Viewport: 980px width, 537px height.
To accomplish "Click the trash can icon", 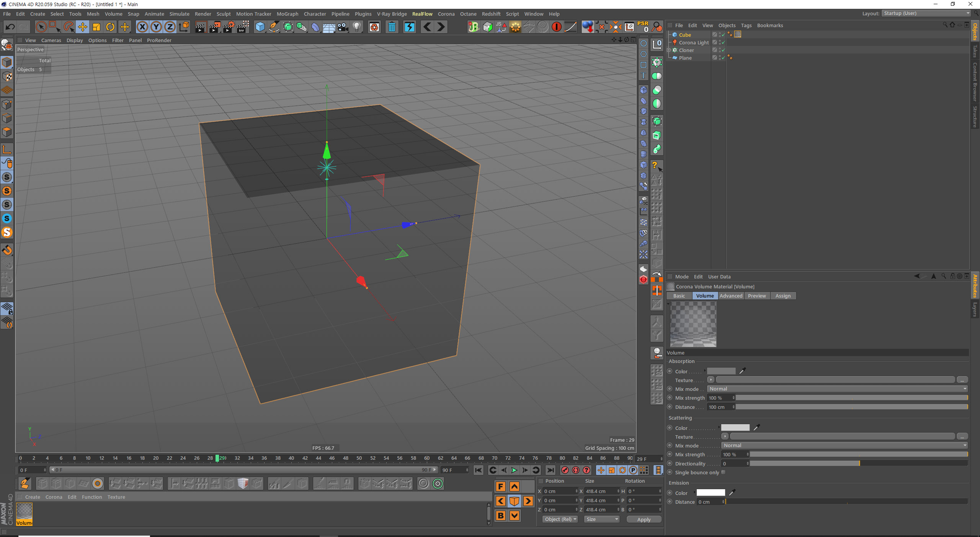I will 392,27.
